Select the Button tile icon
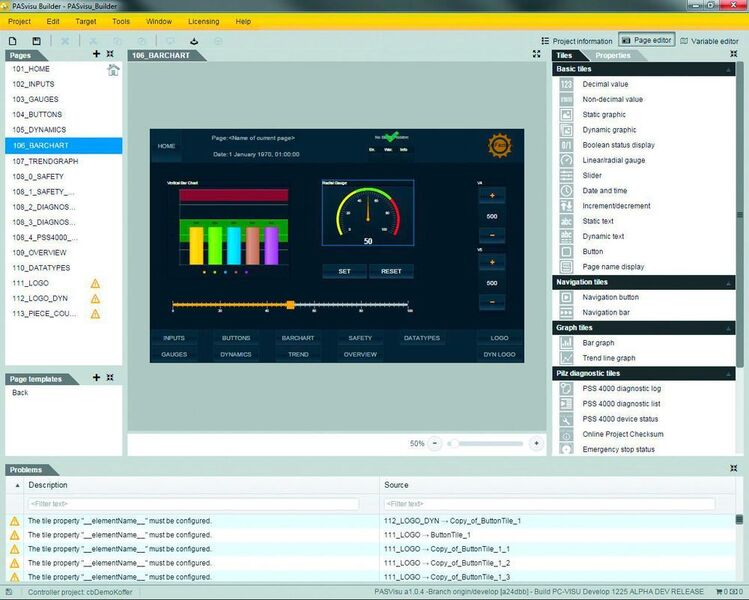The width and height of the screenshot is (749, 600). tap(566, 252)
